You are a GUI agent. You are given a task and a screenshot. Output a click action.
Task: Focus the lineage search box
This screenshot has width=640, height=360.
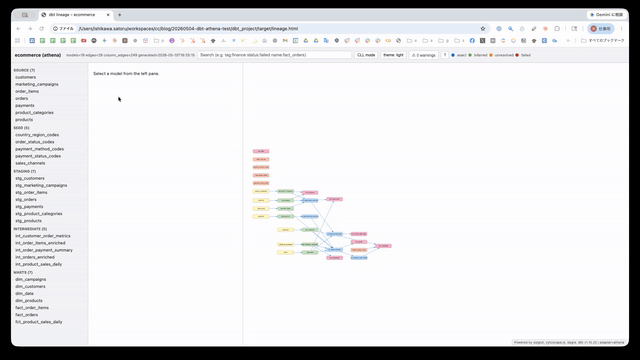[274, 55]
